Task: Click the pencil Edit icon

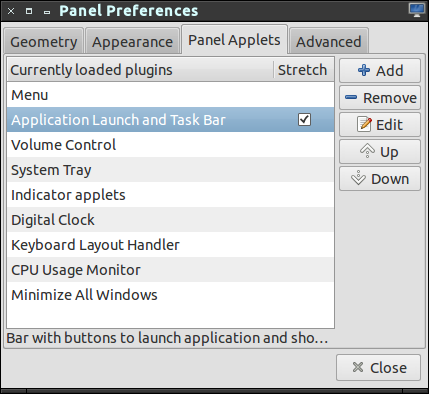Action: tap(364, 124)
